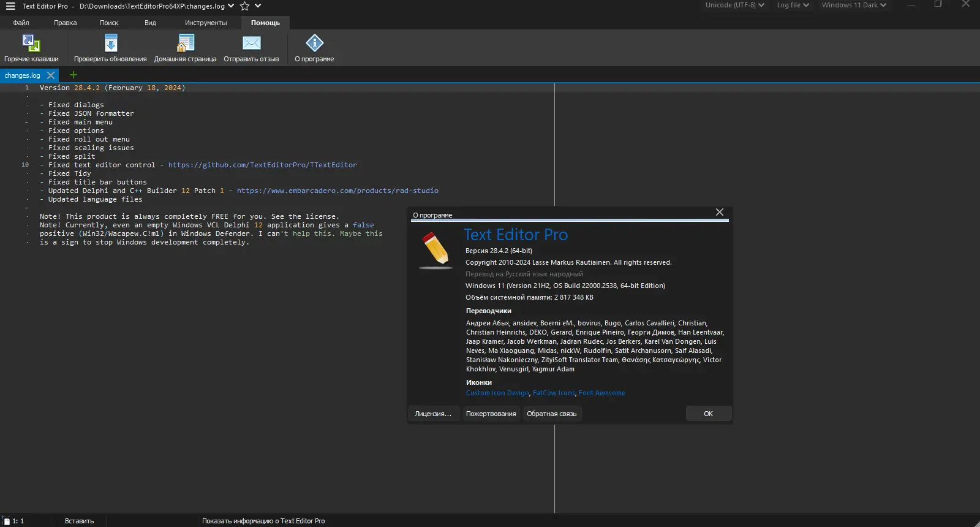Click the Windows 11 OS Build line

click(x=565, y=286)
